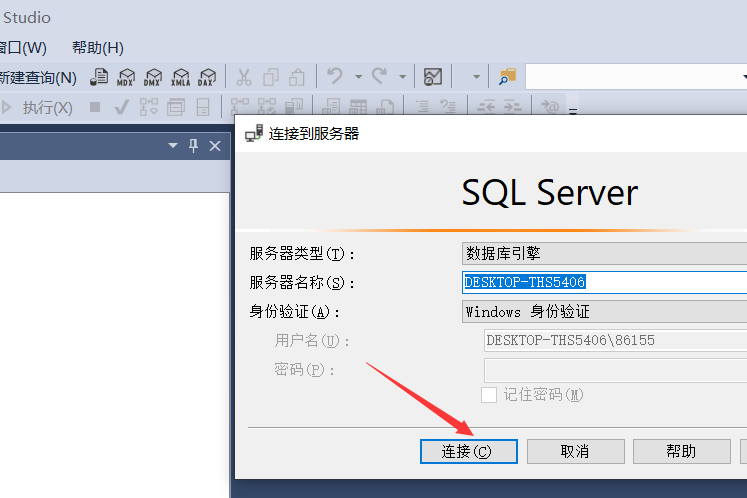Image resolution: width=747 pixels, height=498 pixels.
Task: Open the Window (窗口) menu
Action: coord(23,47)
